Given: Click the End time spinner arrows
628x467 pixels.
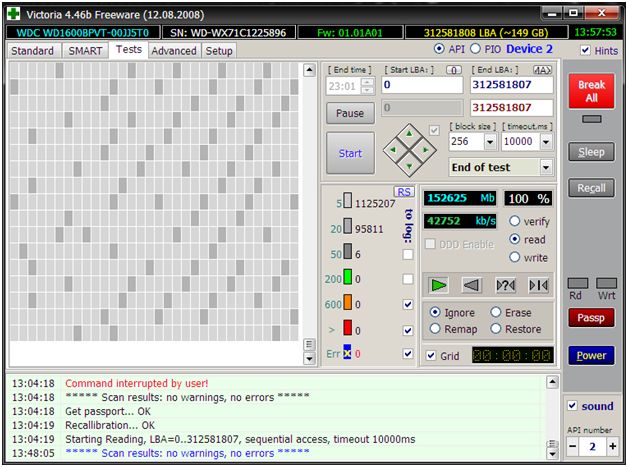Looking at the screenshot, I should 368,86.
